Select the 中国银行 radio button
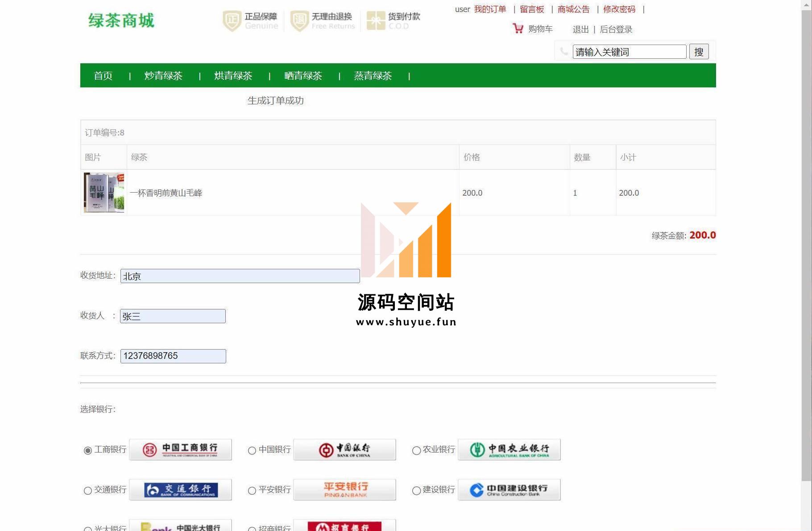The image size is (812, 531). [252, 451]
